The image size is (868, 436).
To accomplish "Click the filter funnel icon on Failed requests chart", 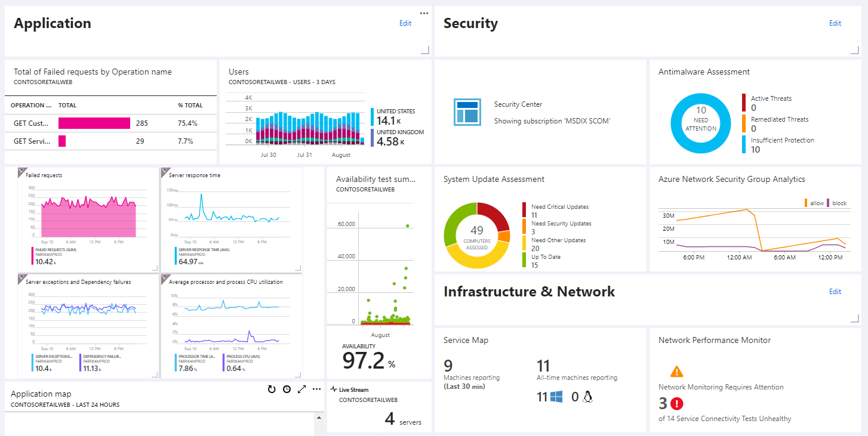I will coord(22,171).
